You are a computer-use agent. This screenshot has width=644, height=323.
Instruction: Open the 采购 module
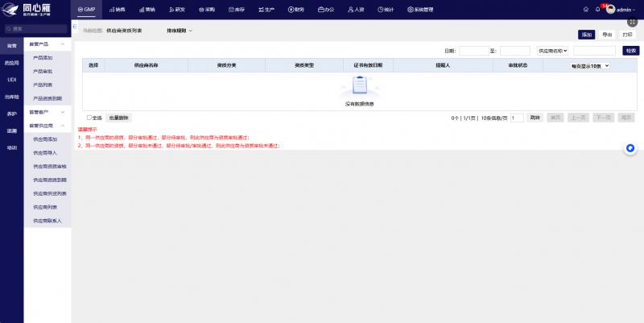207,10
